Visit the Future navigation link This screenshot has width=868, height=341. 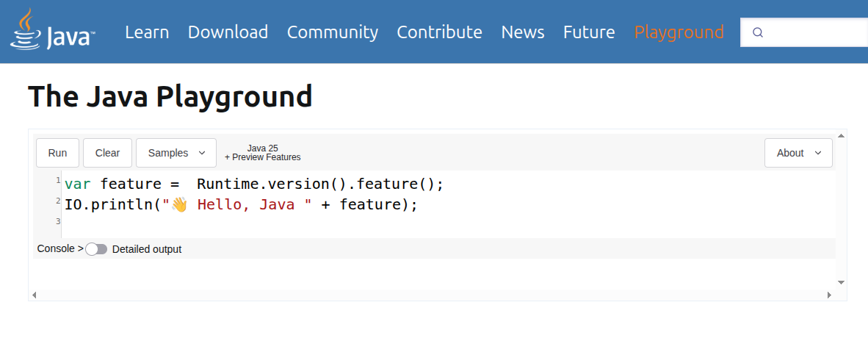click(x=589, y=32)
